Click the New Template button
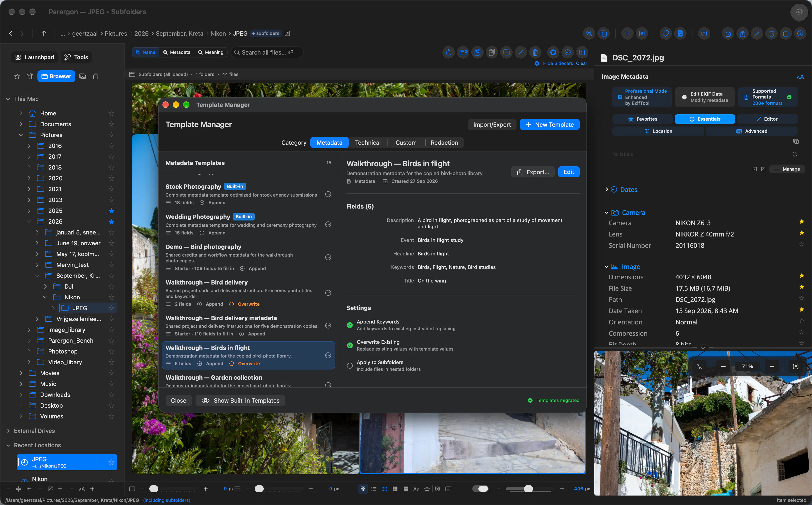 point(550,125)
